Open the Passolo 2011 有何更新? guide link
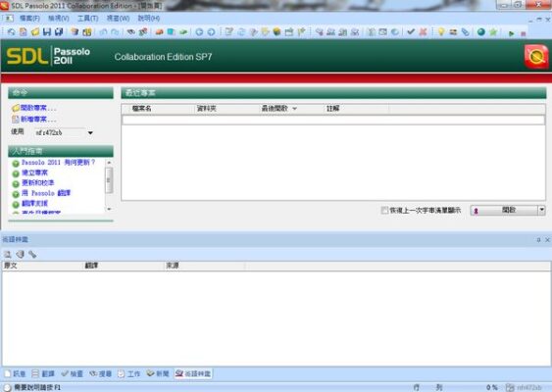552x392 pixels. [59, 163]
